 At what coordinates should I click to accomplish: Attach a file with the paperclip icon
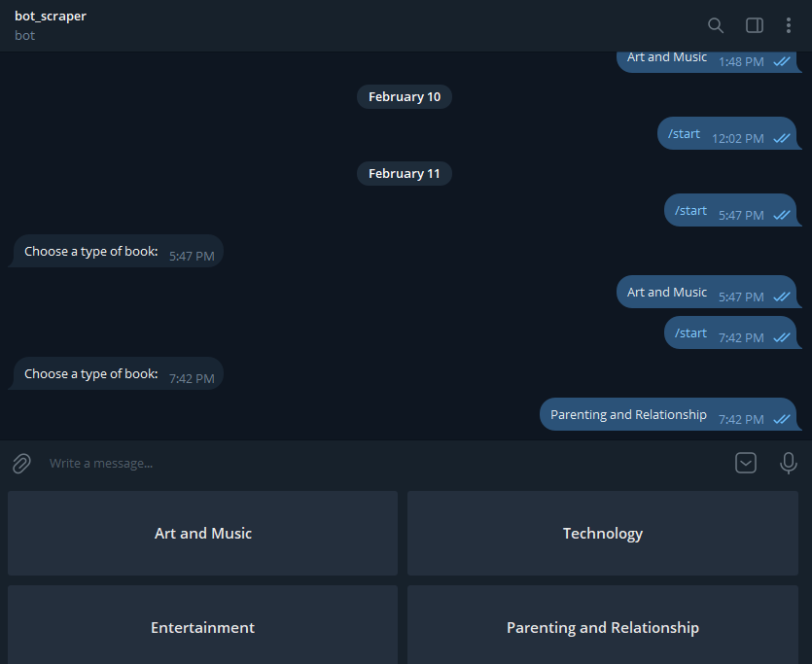pos(20,463)
